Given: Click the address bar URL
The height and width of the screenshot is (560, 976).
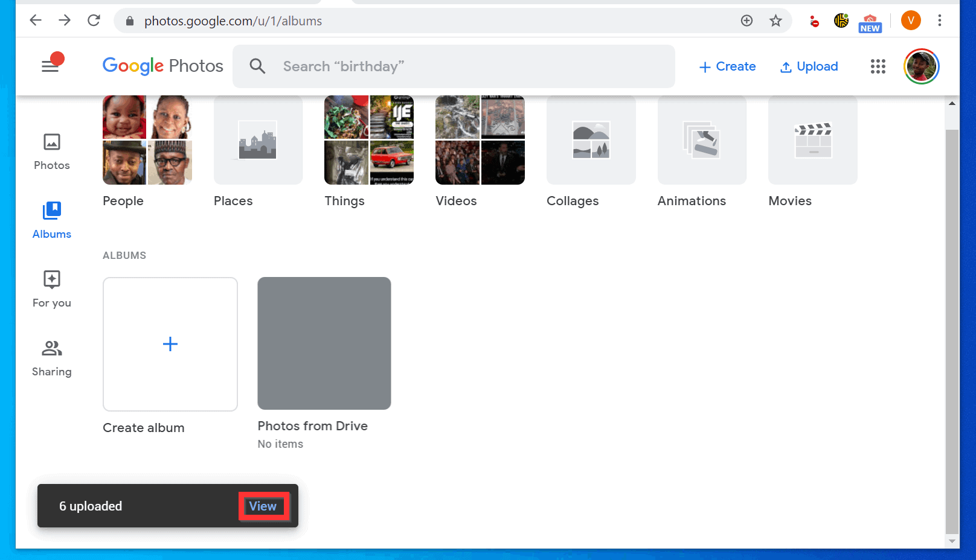Looking at the screenshot, I should 233,21.
